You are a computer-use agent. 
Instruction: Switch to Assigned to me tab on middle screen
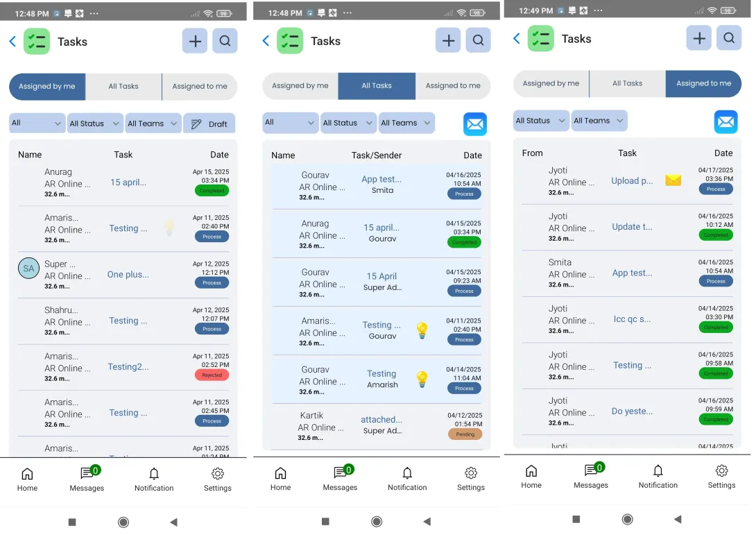[x=453, y=86]
